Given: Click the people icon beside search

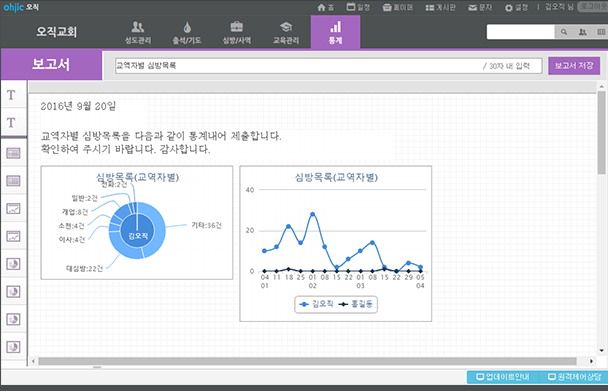Looking at the screenshot, I should point(582,32).
